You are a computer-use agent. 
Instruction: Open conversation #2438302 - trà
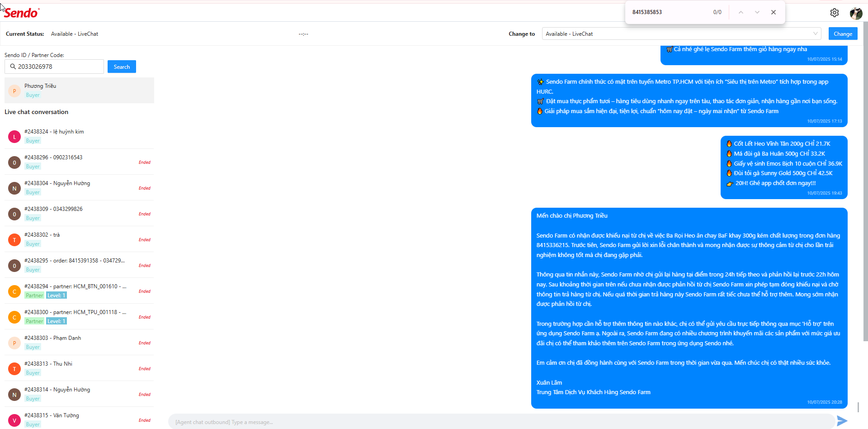[x=79, y=239]
